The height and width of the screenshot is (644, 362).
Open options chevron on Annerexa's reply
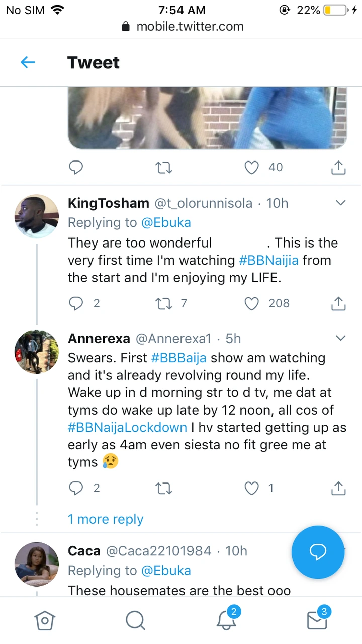[x=340, y=338]
